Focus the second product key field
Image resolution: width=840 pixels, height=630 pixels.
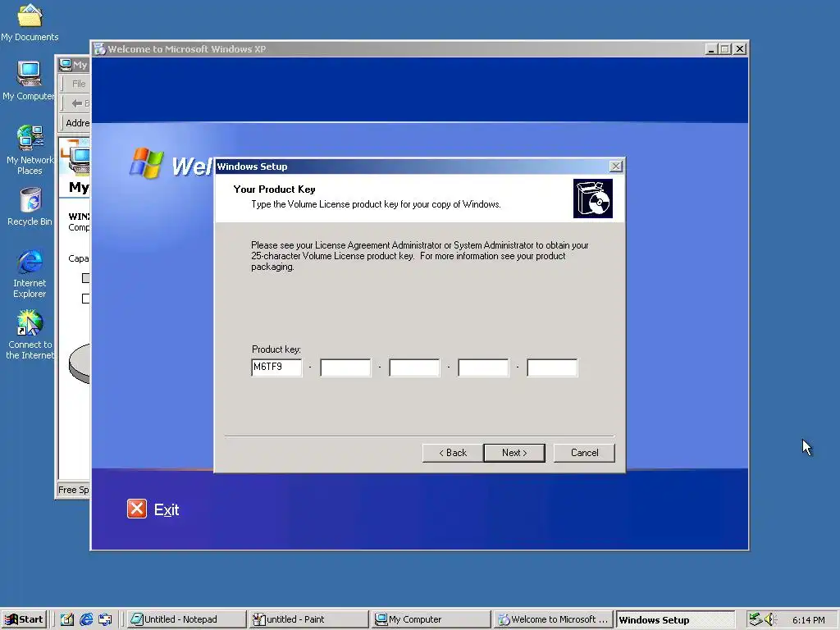click(345, 367)
